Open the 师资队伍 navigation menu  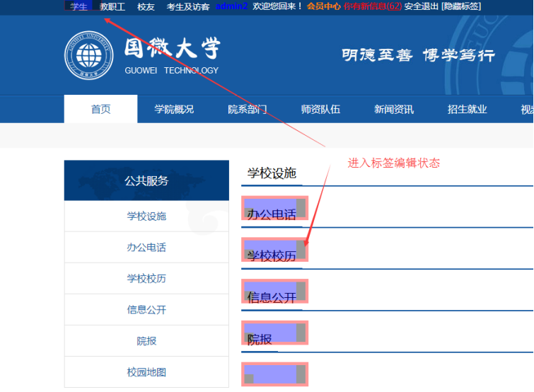(320, 109)
